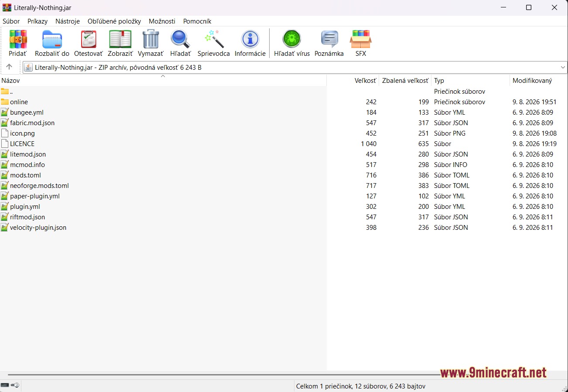568x392 pixels.
Task: Select the neoforge.mods.toml file name
Action: tap(39, 186)
